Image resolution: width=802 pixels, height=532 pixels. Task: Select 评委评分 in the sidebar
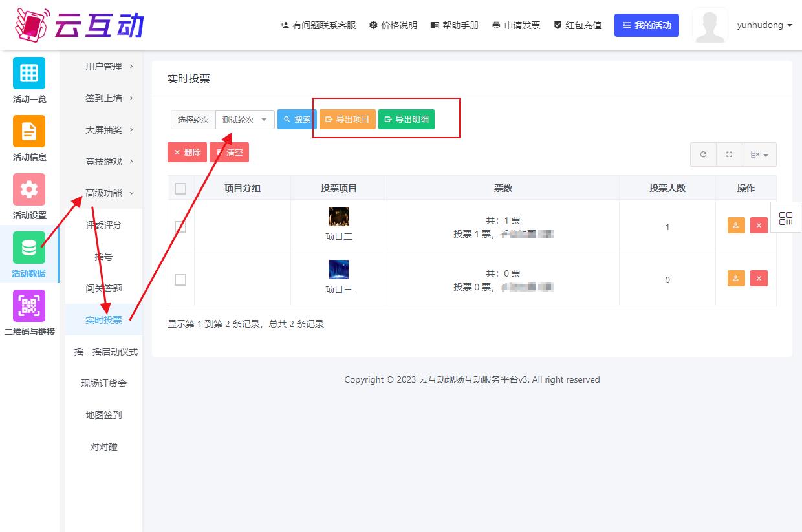click(103, 225)
